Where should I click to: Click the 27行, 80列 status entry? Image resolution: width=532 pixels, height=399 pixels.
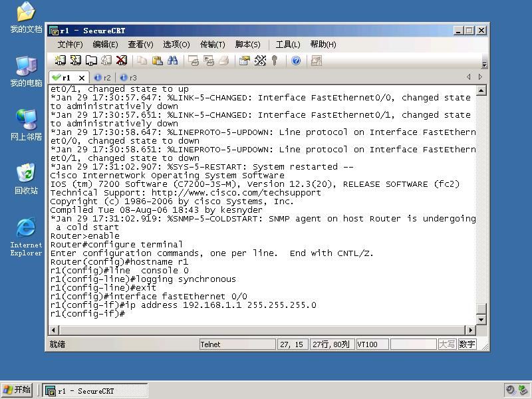pyautogui.click(x=331, y=344)
